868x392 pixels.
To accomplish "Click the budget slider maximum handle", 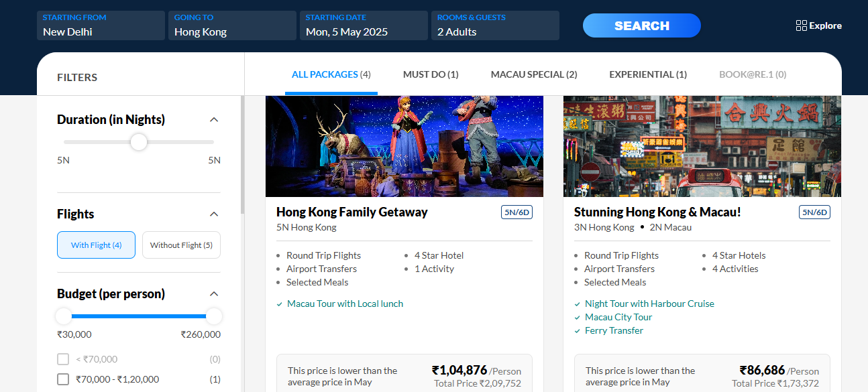I will (x=214, y=316).
